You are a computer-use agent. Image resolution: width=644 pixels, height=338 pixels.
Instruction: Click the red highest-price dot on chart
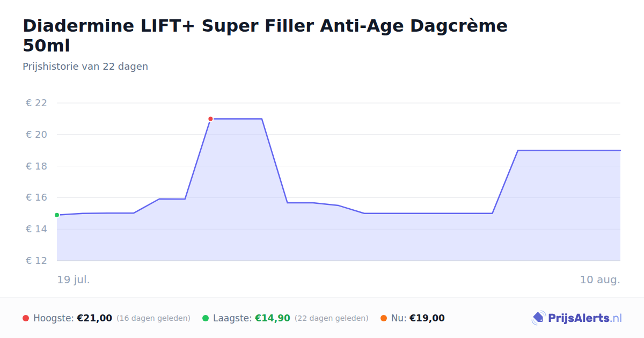click(x=210, y=119)
